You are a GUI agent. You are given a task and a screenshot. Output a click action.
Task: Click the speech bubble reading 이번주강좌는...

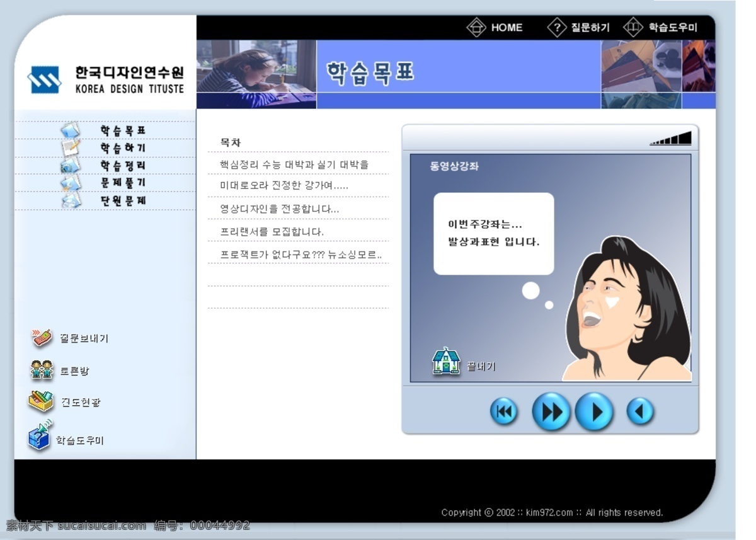coord(494,234)
